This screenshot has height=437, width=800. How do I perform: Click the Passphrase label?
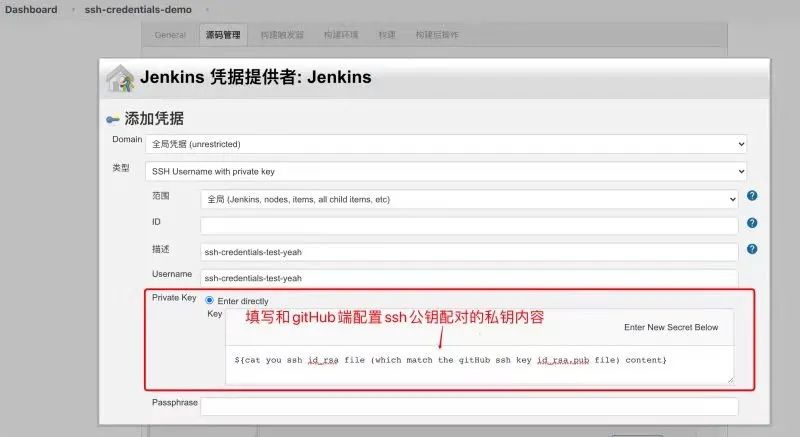click(x=174, y=402)
